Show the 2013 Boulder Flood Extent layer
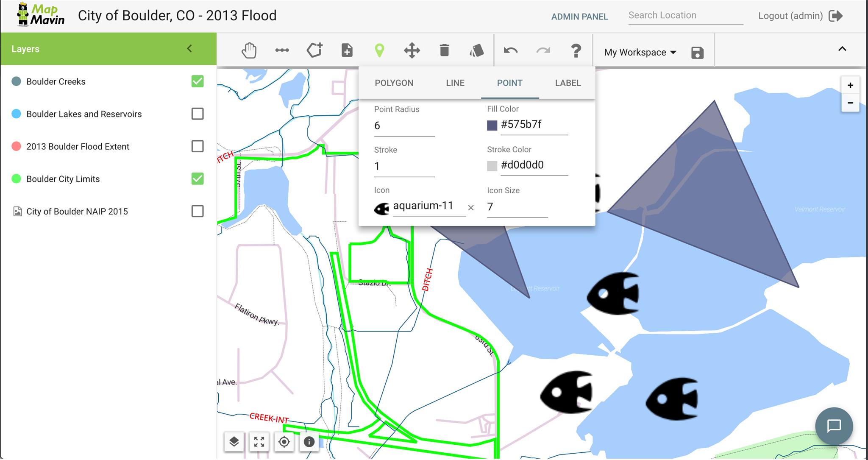 (197, 146)
